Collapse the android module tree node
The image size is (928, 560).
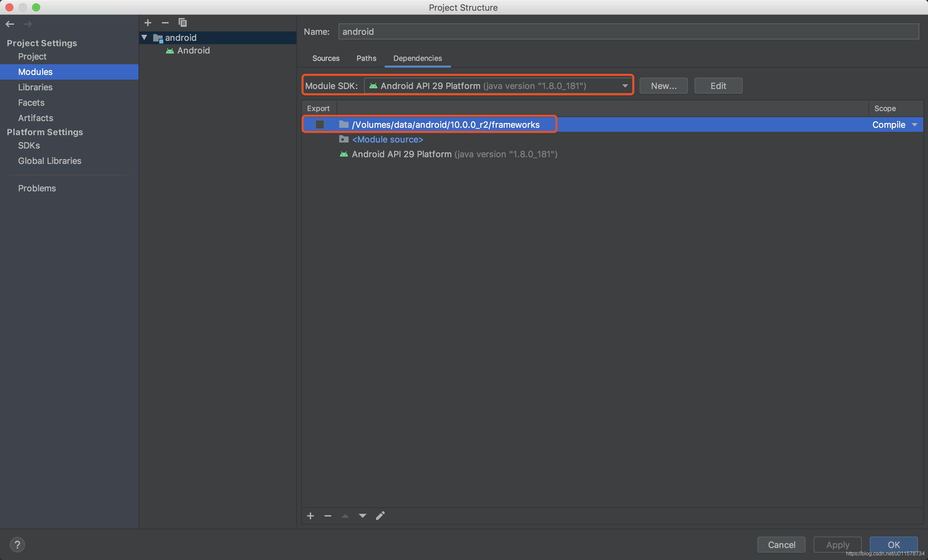(144, 37)
